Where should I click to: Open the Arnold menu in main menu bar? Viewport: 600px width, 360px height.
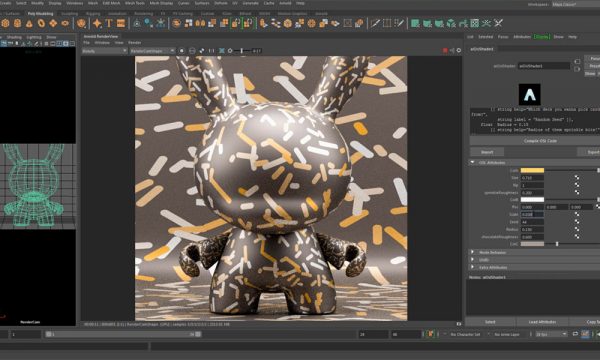pyautogui.click(x=285, y=3)
